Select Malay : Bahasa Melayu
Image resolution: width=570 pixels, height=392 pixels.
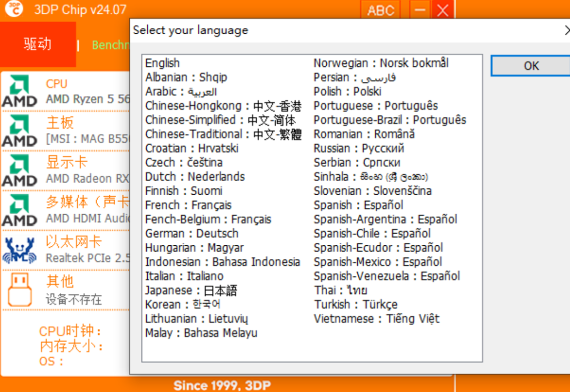[x=201, y=332]
